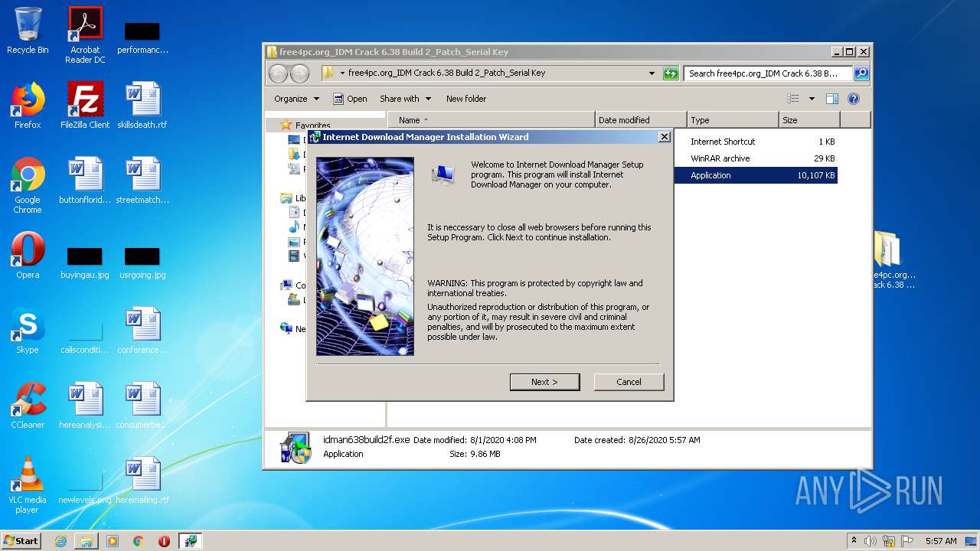
Task: Select the free4pc.org folder on desktop
Action: 893,260
